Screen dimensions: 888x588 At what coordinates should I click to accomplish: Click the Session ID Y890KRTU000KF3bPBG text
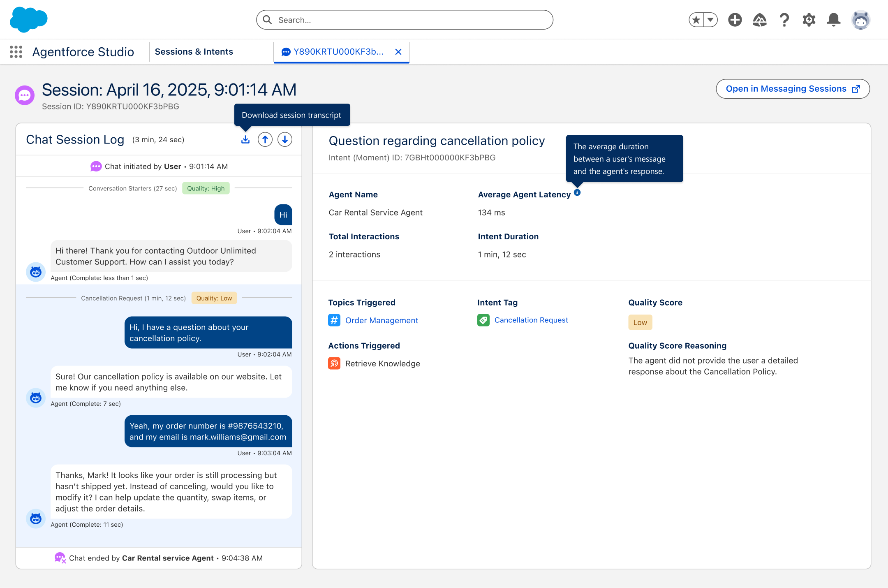111,106
